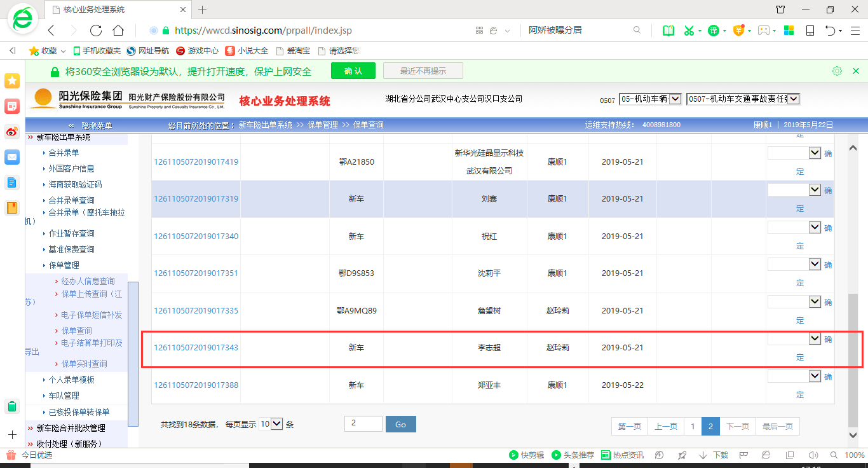Image resolution: width=868 pixels, height=468 pixels.
Task: Open policy link 1261105072019017343
Action: 196,348
